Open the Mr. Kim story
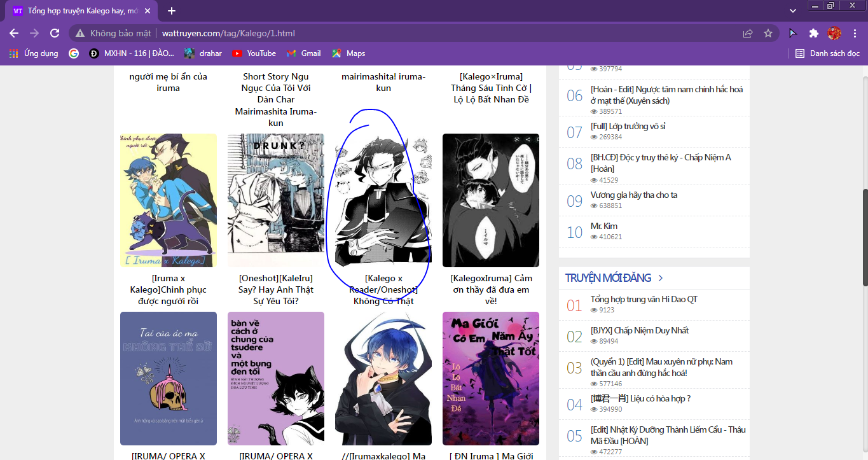 coord(603,226)
